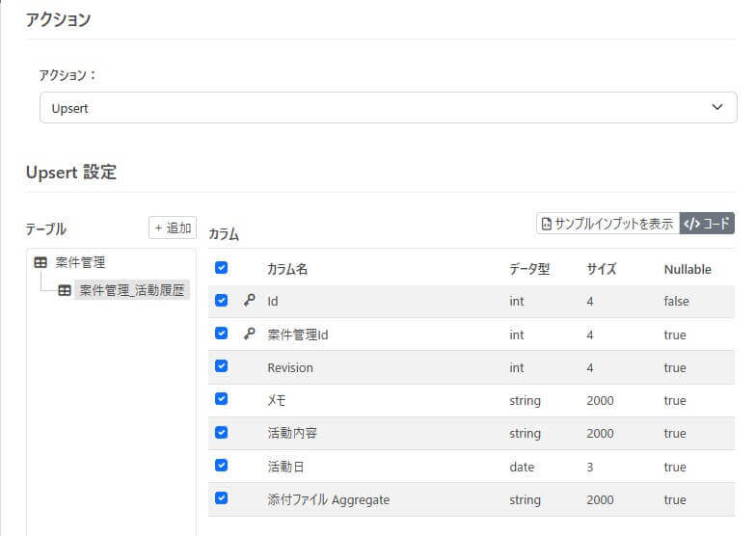756x536 pixels.
Task: Uncheck the Revision column checkbox
Action: tap(222, 366)
